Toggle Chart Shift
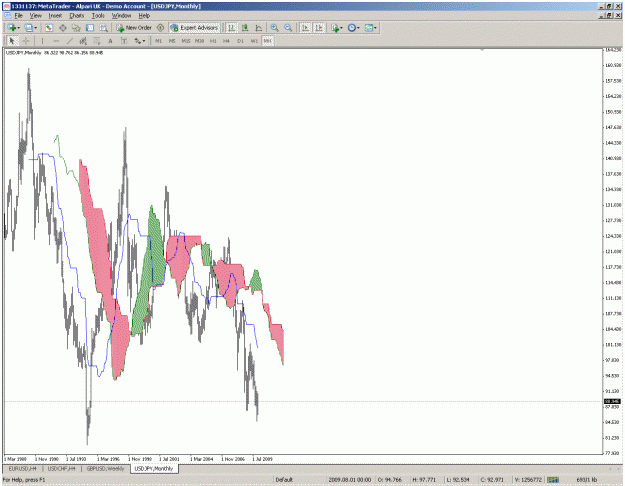The image size is (625, 486). pos(318,28)
